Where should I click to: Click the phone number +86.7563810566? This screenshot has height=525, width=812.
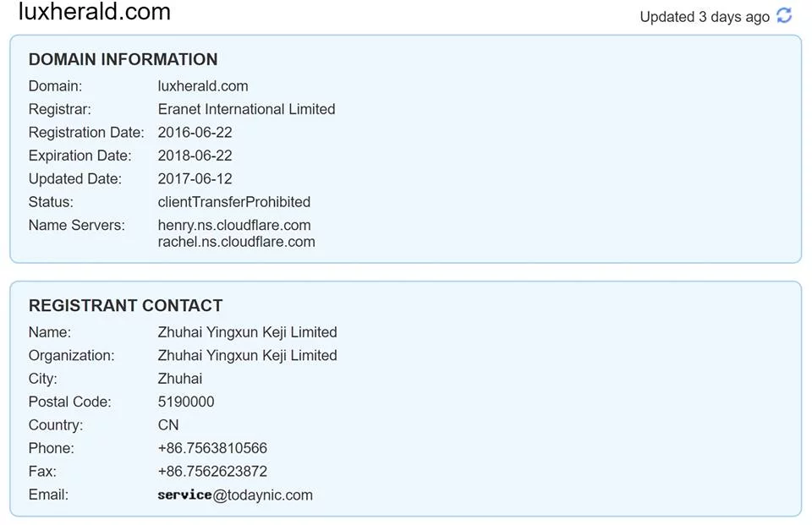[x=212, y=448]
